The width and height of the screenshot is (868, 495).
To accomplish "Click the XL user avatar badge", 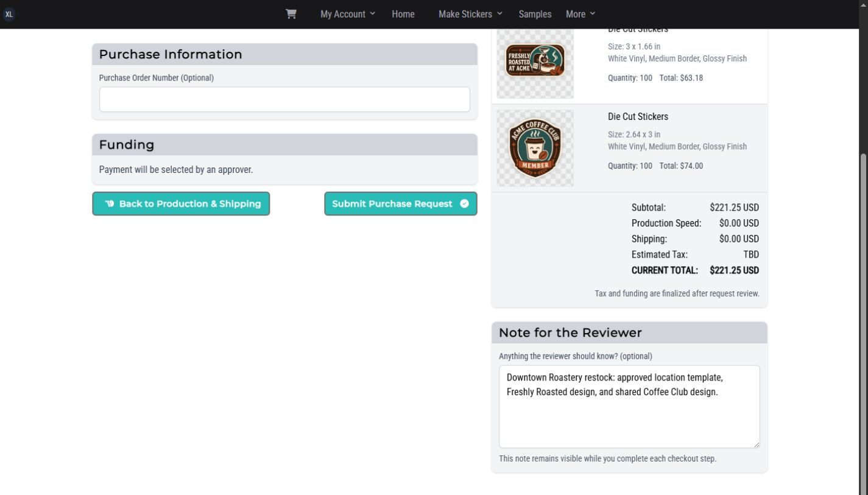I will tap(9, 14).
